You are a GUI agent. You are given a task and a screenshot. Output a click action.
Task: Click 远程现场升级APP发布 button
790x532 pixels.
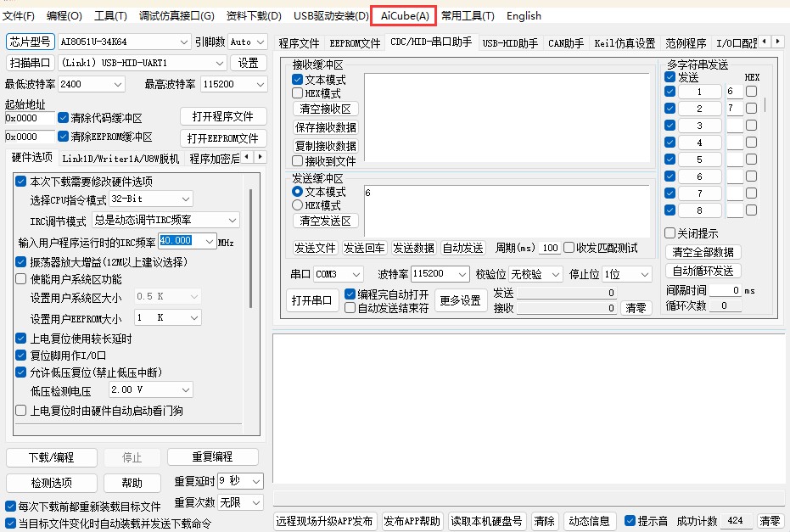point(324,521)
